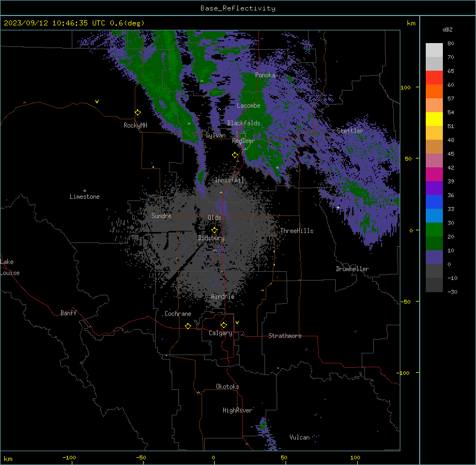Viewport: 476px width, 465px height.
Task: Select the Okotoks city label
Action: point(228,387)
